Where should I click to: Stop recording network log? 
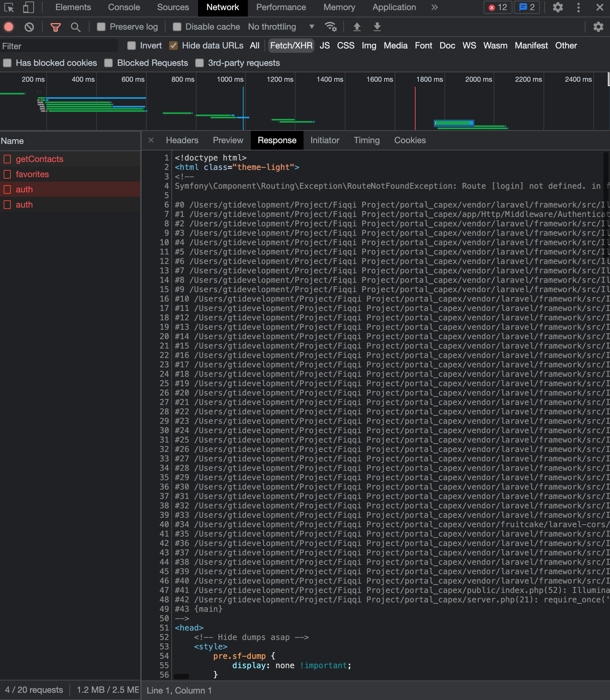coord(8,27)
